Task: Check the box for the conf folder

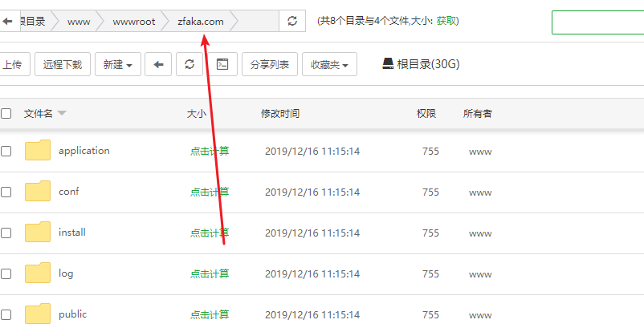Action: click(6, 192)
